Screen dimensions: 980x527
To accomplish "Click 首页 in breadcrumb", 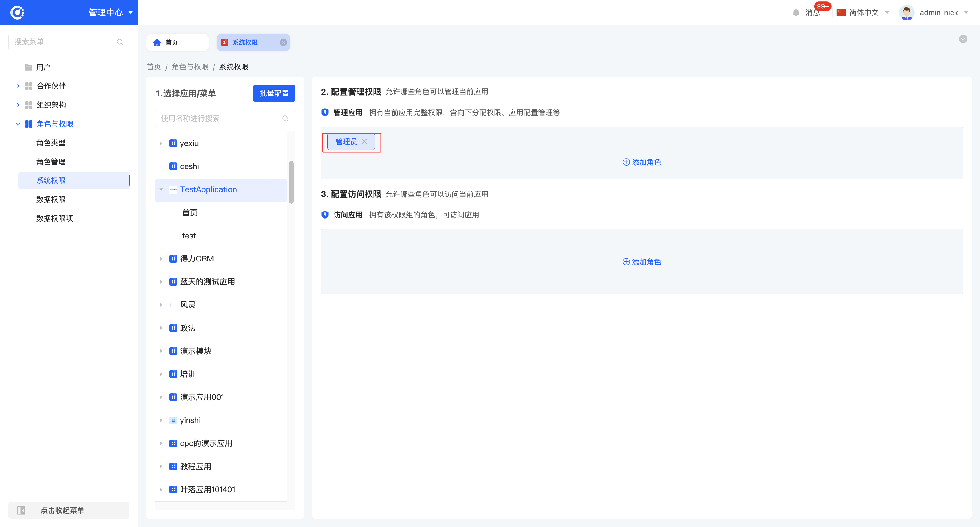I will tap(154, 67).
